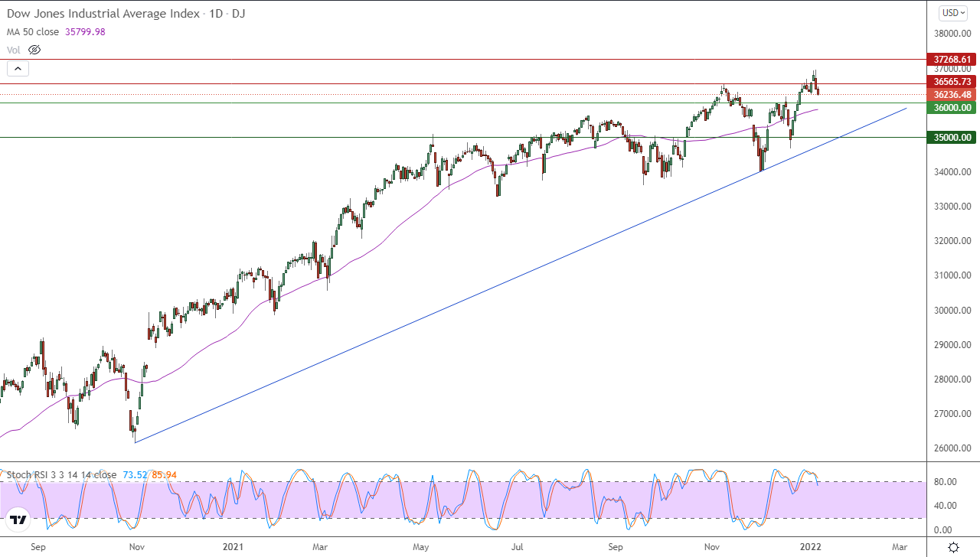Click the 85.94 Stoch RSI D value

[164, 474]
